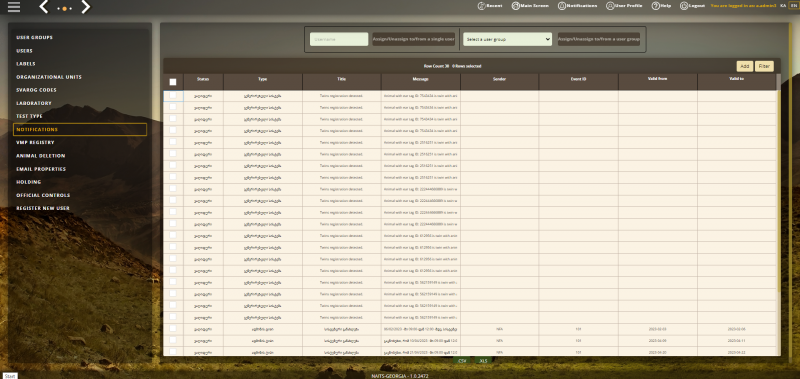Switch language to KA
This screenshot has width=800, height=379.
pyautogui.click(x=783, y=6)
